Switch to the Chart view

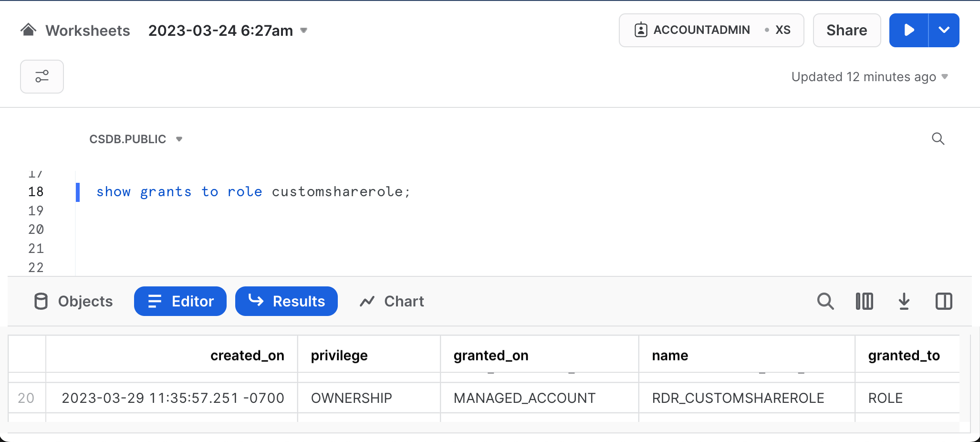[391, 301]
